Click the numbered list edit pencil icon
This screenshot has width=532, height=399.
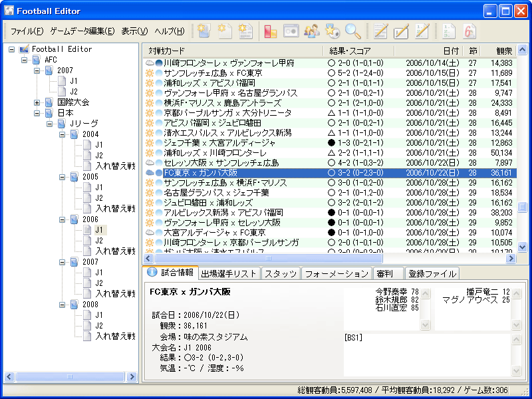pos(422,31)
